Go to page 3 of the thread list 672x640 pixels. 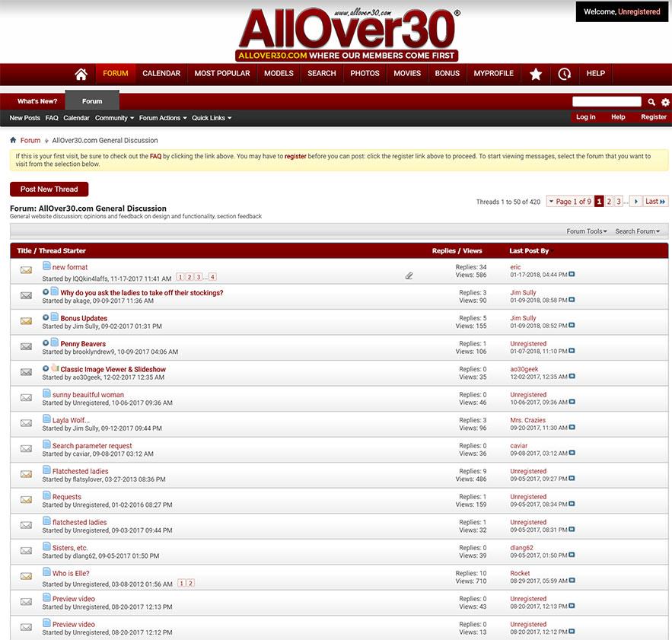click(x=619, y=202)
